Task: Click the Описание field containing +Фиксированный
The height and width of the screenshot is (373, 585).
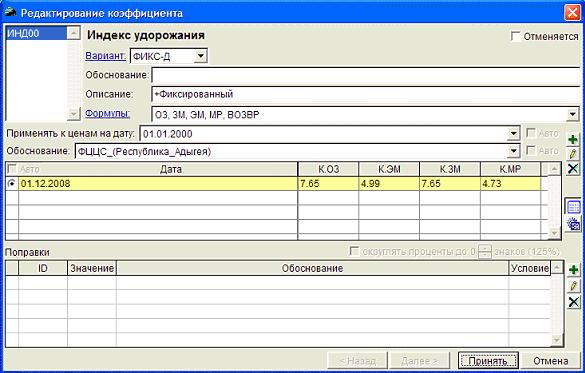Action: (x=366, y=94)
